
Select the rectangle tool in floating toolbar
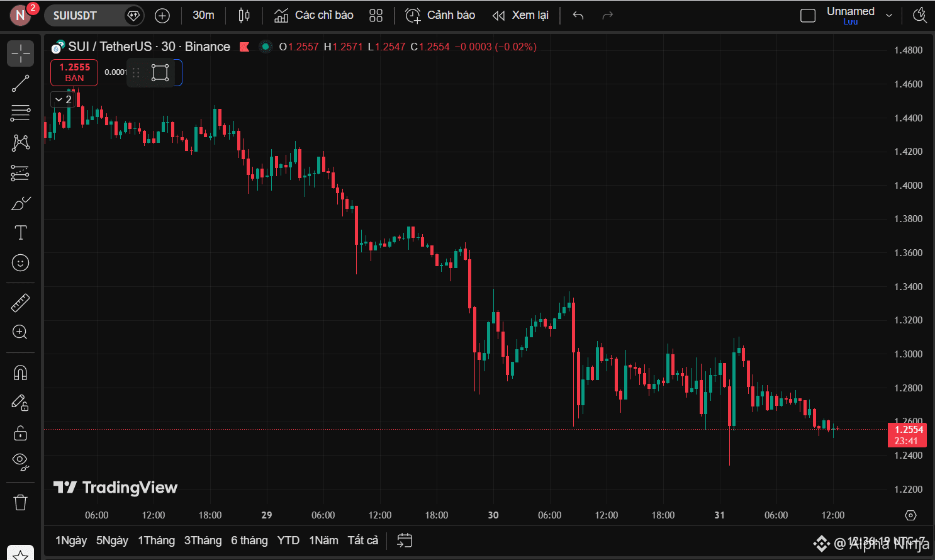point(160,72)
